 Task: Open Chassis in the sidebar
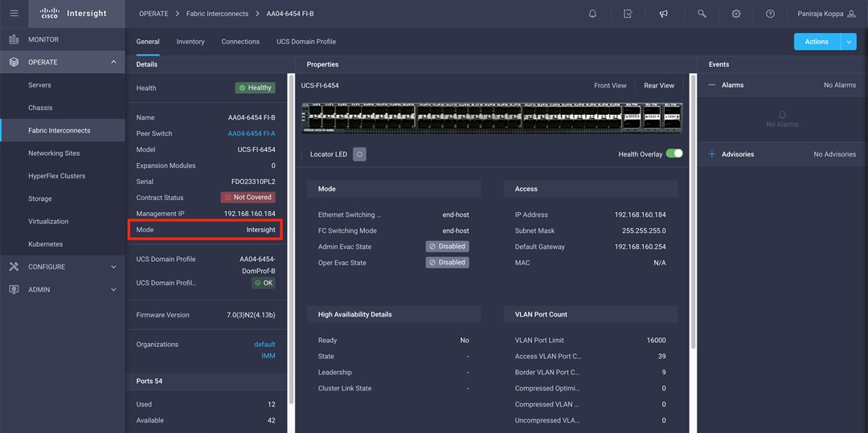tap(63, 108)
